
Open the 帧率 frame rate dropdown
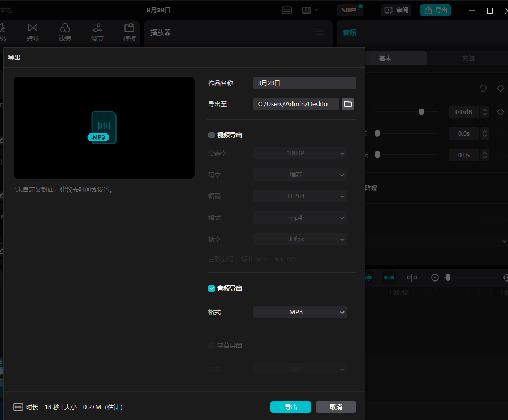point(300,239)
